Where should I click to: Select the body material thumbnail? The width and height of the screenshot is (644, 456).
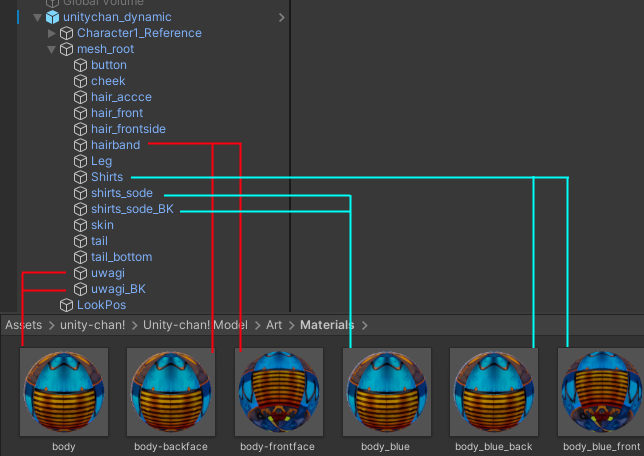coord(64,392)
